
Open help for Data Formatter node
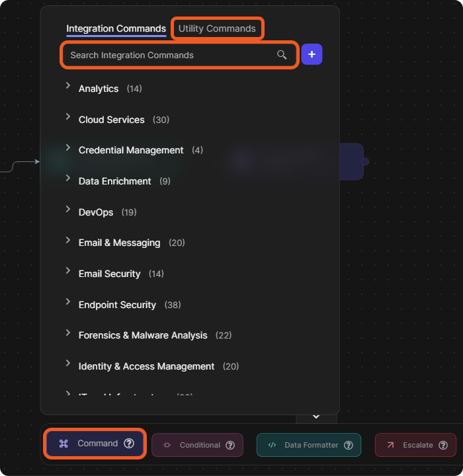tap(348, 445)
